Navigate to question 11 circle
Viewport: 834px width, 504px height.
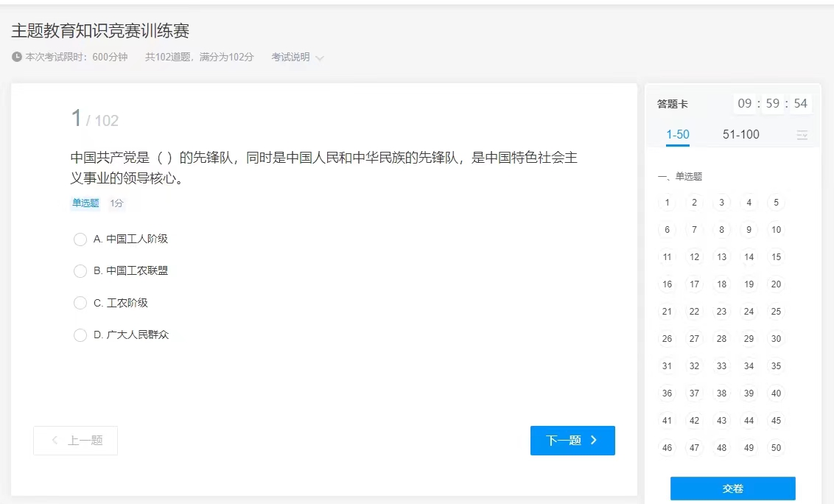click(667, 257)
